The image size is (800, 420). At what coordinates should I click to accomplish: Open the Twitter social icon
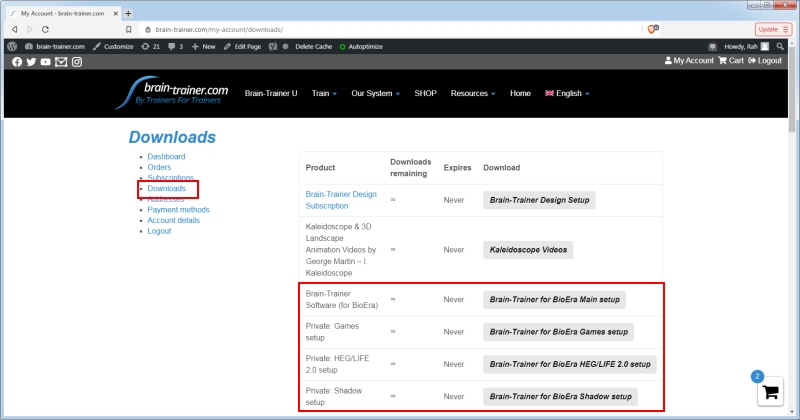pyautogui.click(x=31, y=62)
